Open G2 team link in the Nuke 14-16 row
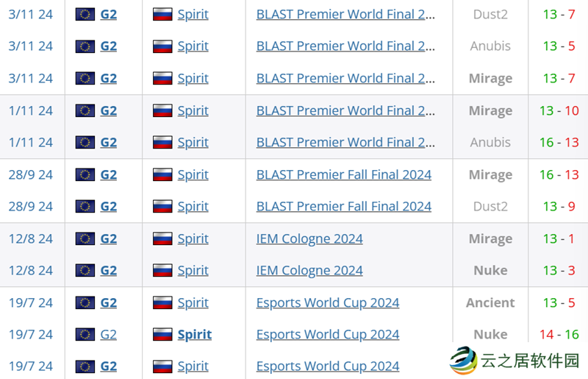The height and width of the screenshot is (379, 588). click(x=108, y=335)
